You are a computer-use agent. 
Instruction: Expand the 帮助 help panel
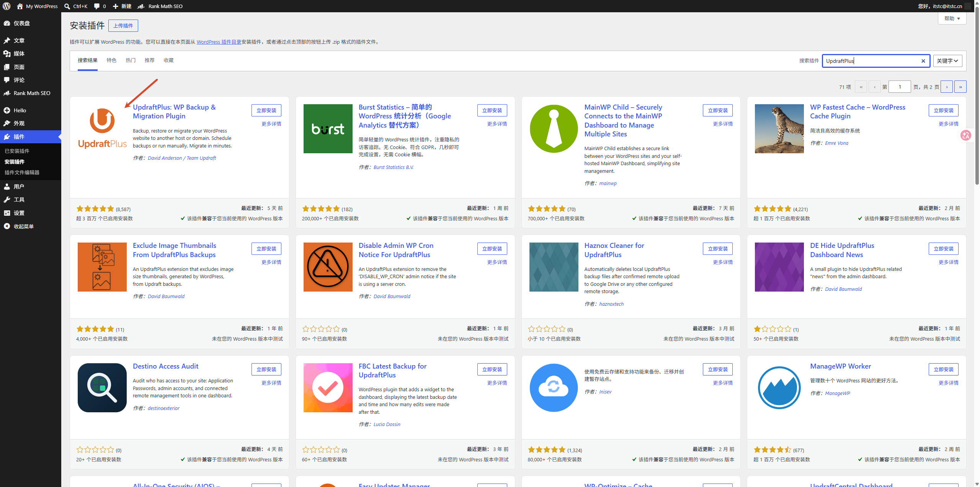[x=952, y=18]
